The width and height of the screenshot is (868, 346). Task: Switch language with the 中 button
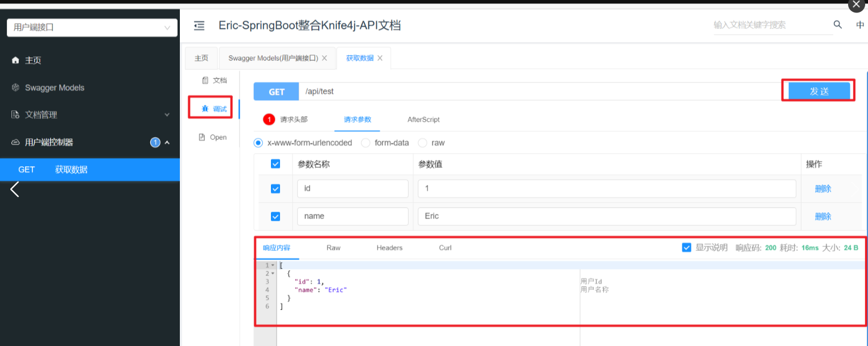[860, 25]
